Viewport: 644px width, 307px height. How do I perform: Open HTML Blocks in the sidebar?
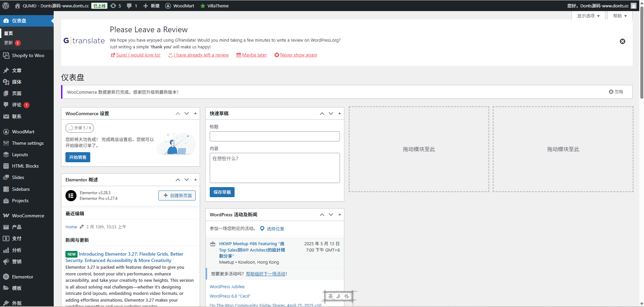[x=27, y=166]
